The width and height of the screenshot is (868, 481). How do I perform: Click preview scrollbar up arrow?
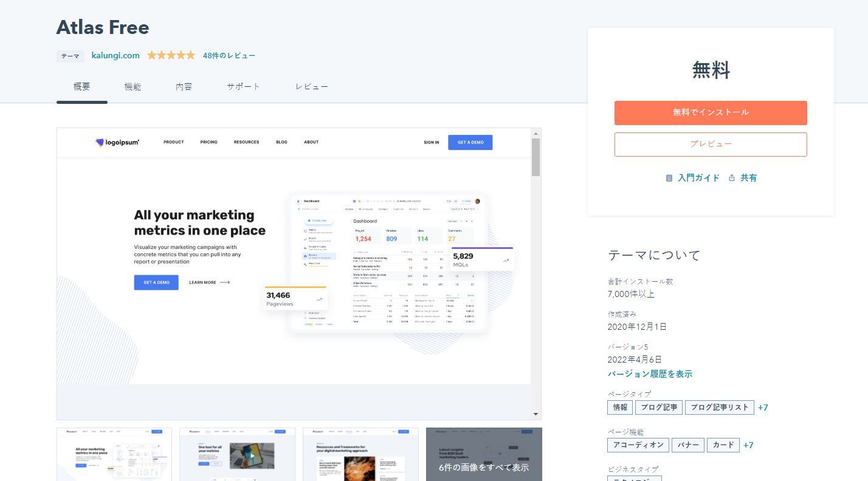click(536, 134)
